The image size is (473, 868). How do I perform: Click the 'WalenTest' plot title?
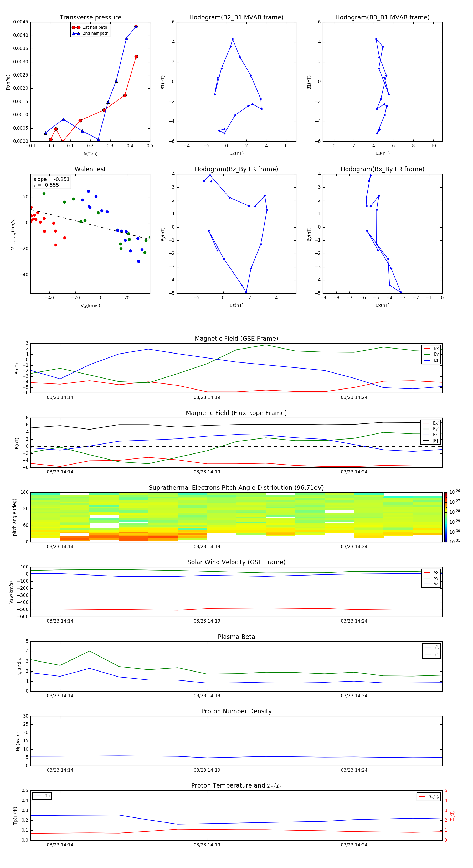click(90, 169)
